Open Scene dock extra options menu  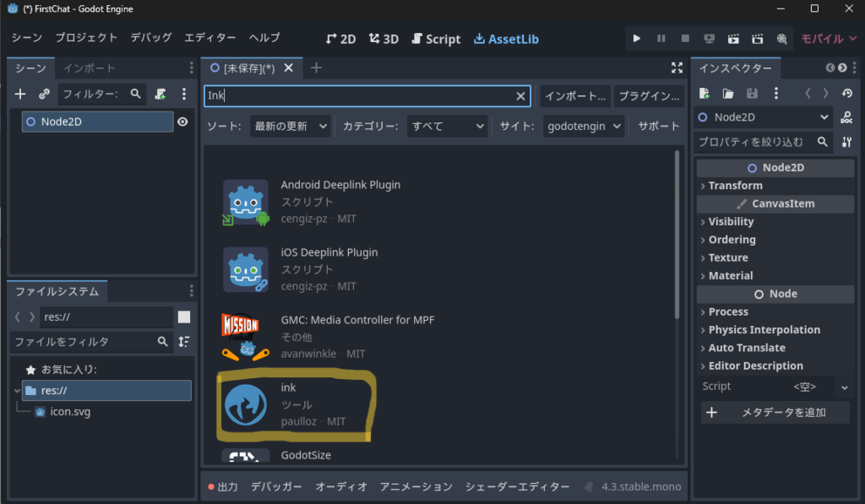point(183,95)
